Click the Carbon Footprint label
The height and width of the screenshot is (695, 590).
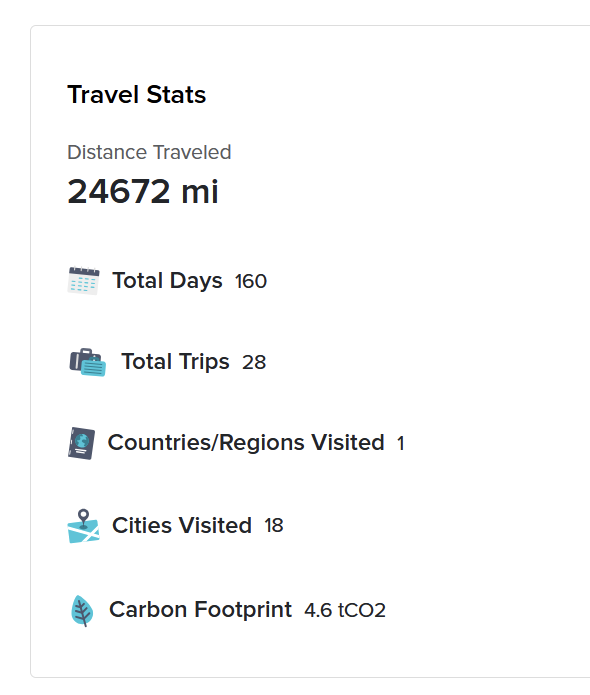[x=200, y=610]
